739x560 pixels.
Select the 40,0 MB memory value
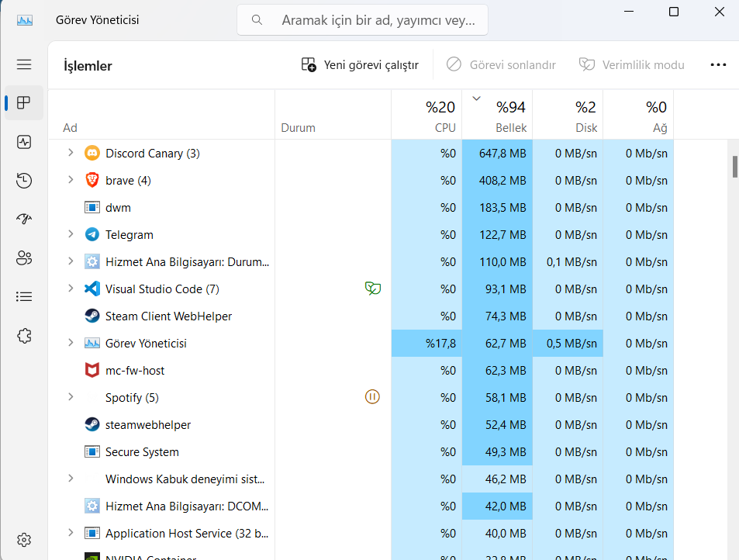click(x=506, y=534)
